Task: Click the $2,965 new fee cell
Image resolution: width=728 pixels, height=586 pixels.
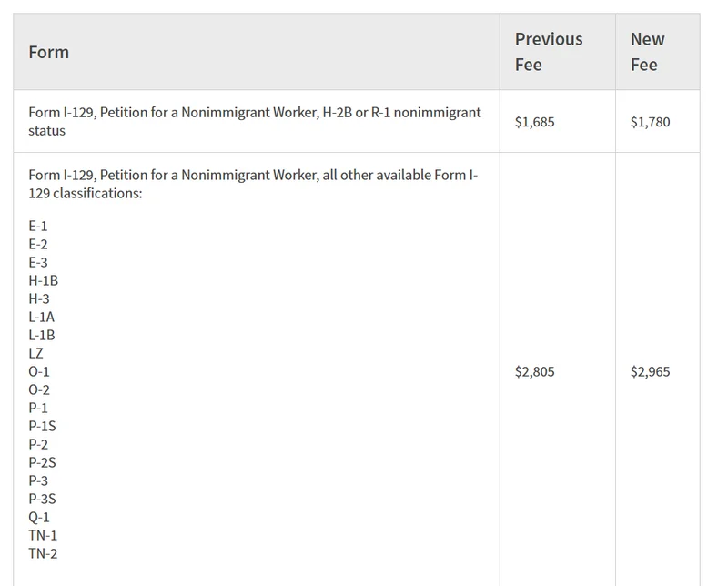Action: [650, 372]
